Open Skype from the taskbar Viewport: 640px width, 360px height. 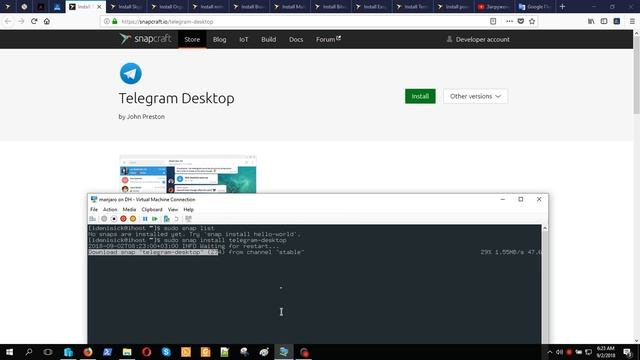[166, 352]
